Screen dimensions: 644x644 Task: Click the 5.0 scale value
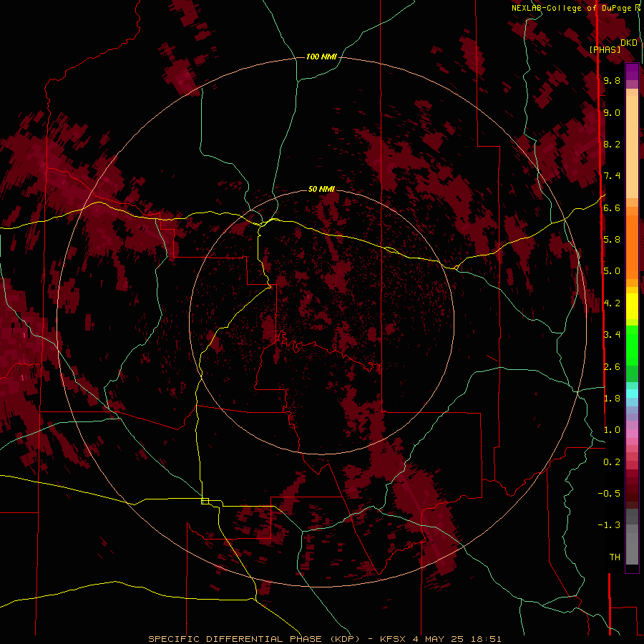(612, 271)
